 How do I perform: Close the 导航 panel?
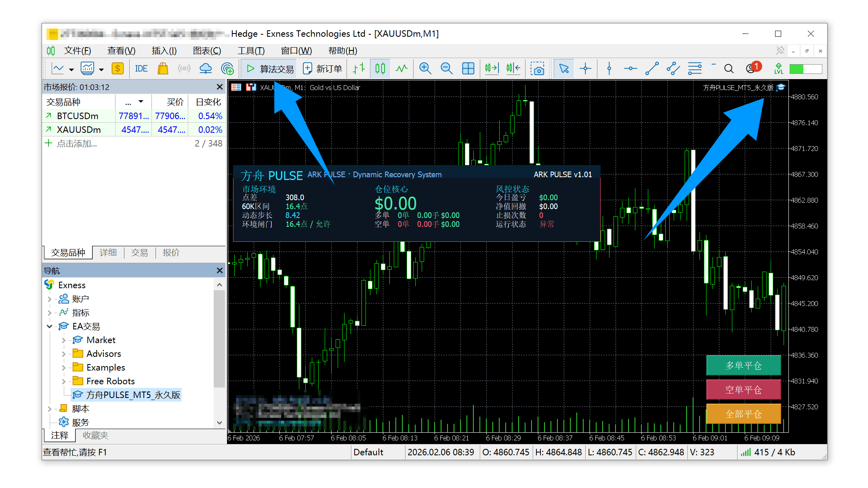tap(219, 270)
